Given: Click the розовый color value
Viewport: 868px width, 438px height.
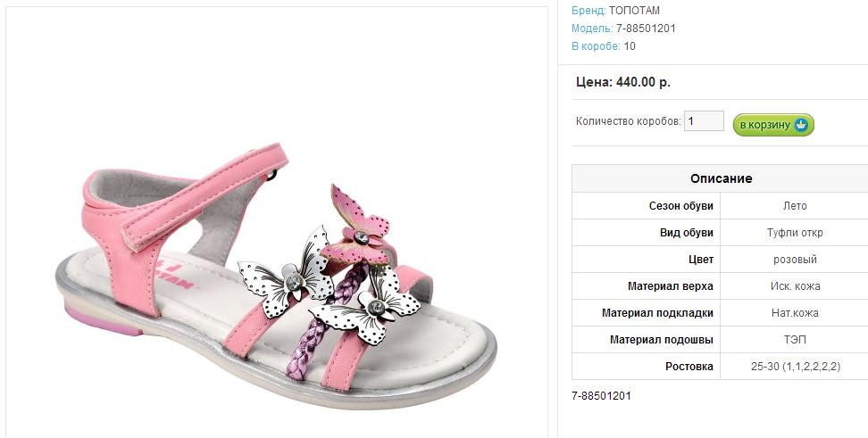Looking at the screenshot, I should (x=794, y=260).
